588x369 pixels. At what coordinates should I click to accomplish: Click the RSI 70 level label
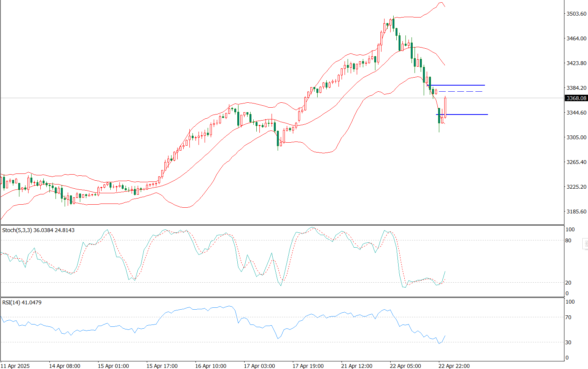point(568,317)
